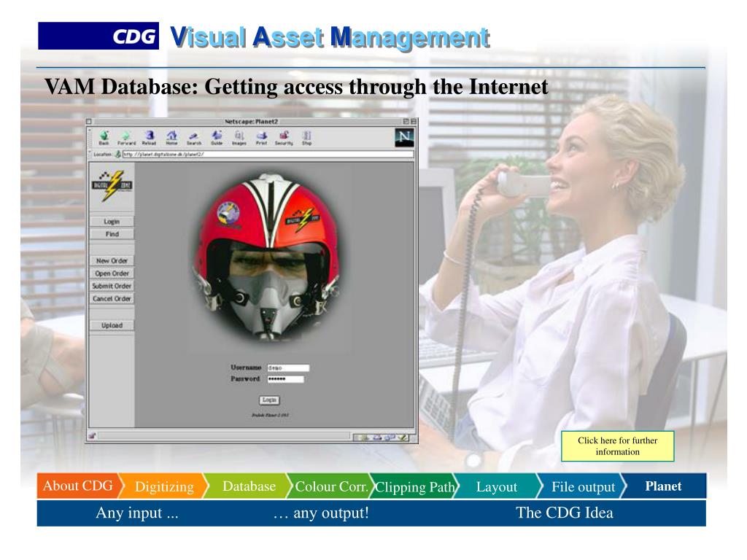Viewport: 747px width, 560px height.
Task: Open Find in the sidebar
Action: click(x=112, y=234)
